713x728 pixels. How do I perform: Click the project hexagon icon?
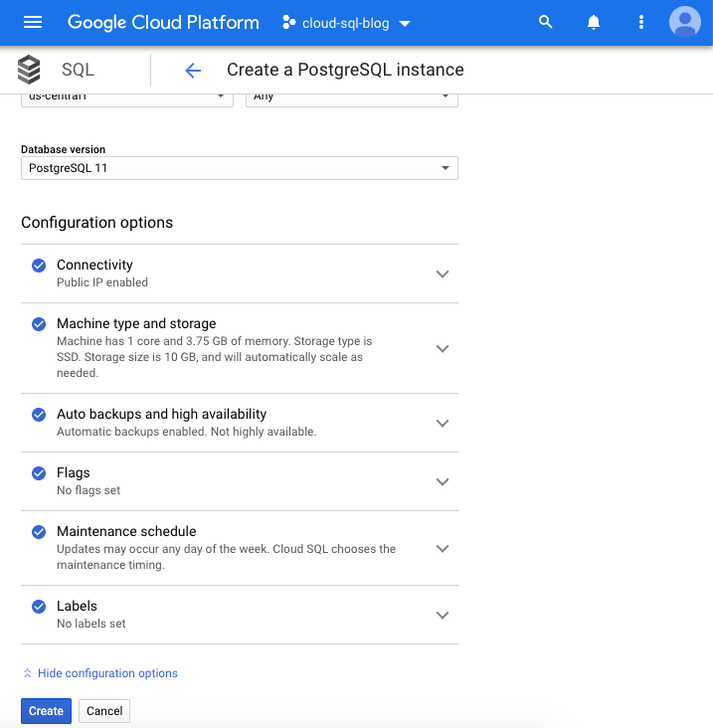288,22
